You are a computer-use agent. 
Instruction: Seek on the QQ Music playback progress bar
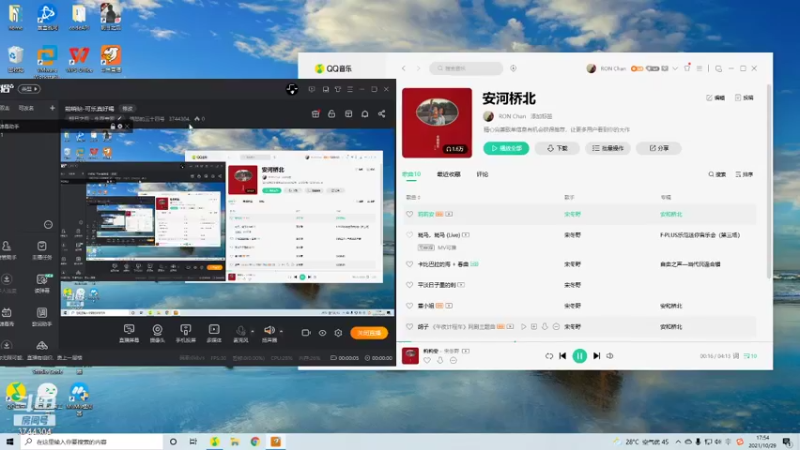pos(584,341)
